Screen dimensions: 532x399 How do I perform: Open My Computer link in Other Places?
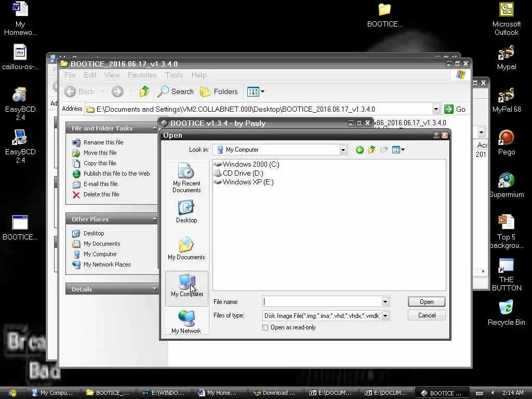coord(100,254)
